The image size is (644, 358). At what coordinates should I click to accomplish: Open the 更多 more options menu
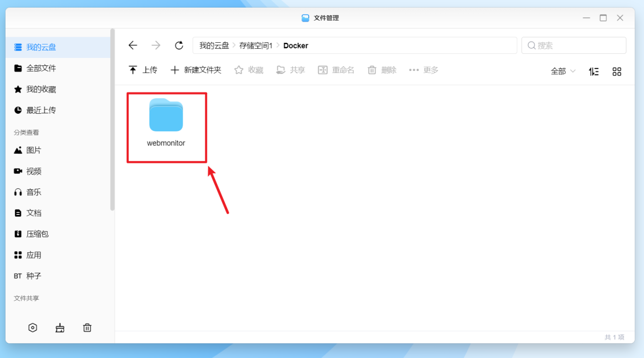tap(424, 70)
